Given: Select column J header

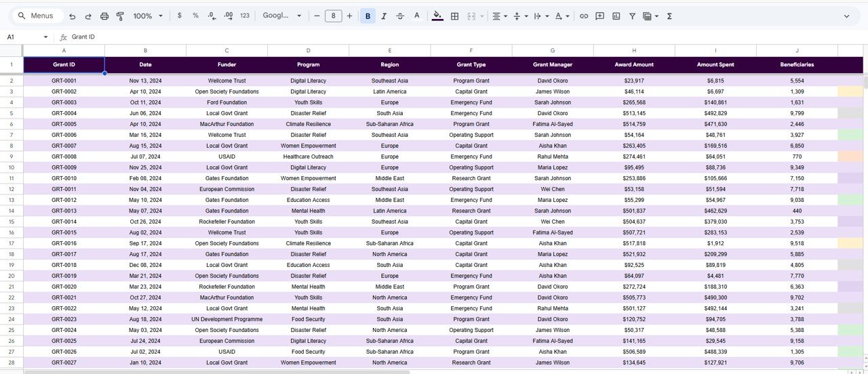Looking at the screenshot, I should [797, 51].
